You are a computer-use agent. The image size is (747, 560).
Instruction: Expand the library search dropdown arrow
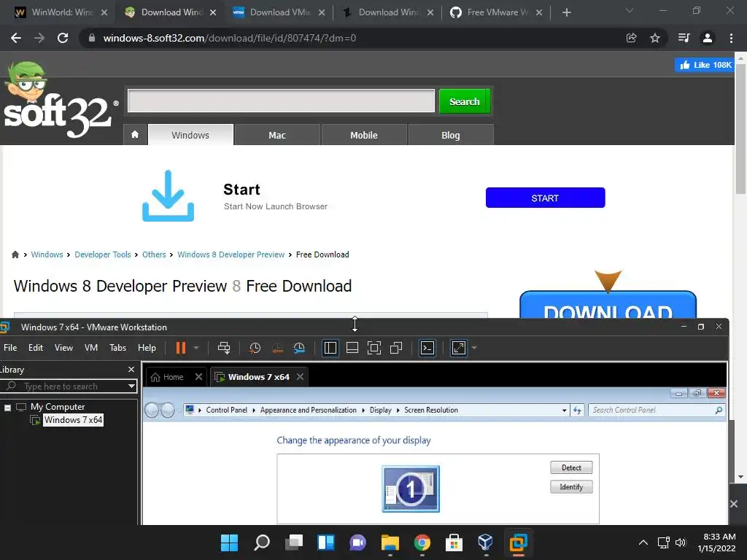[131, 386]
